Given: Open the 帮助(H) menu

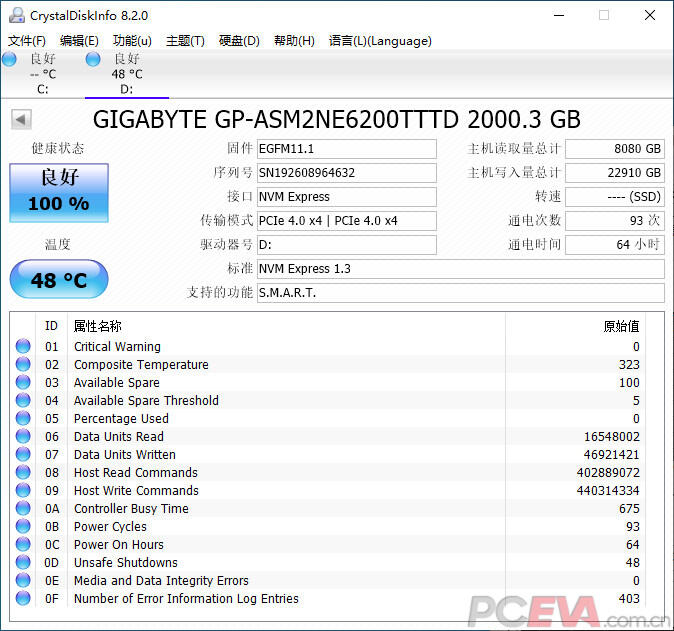Looking at the screenshot, I should pos(294,41).
